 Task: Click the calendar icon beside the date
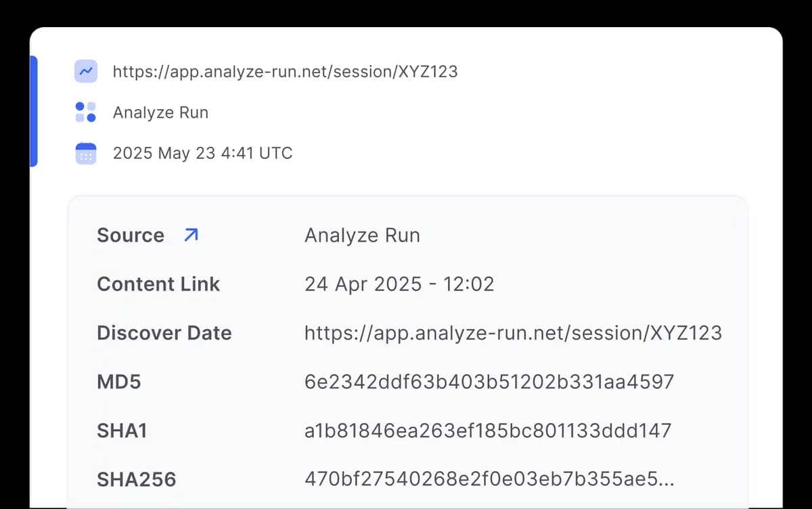pyautogui.click(x=86, y=153)
